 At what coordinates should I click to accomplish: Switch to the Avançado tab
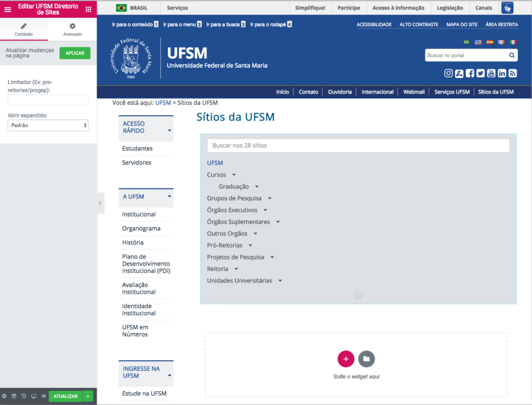pyautogui.click(x=72, y=30)
